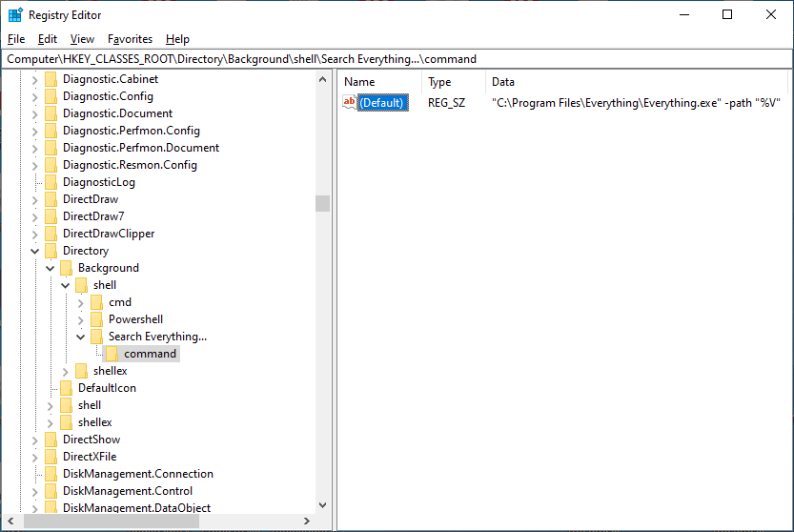Expand the DirectDraw key
794x532 pixels.
[34, 199]
